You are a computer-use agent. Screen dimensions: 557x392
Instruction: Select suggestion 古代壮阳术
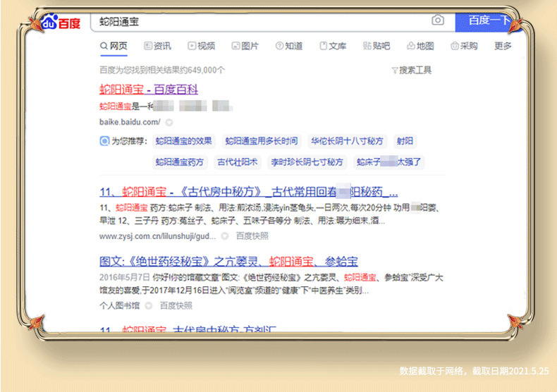238,162
